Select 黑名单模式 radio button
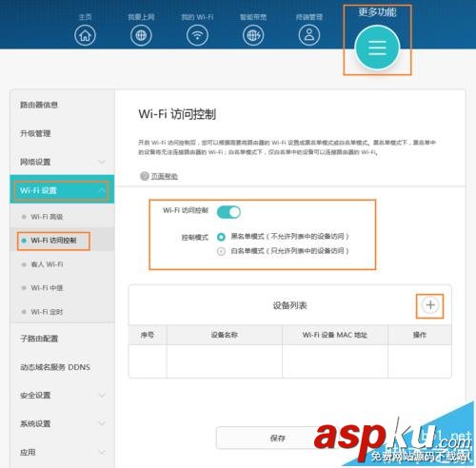The width and height of the screenshot is (476, 468). 221,237
